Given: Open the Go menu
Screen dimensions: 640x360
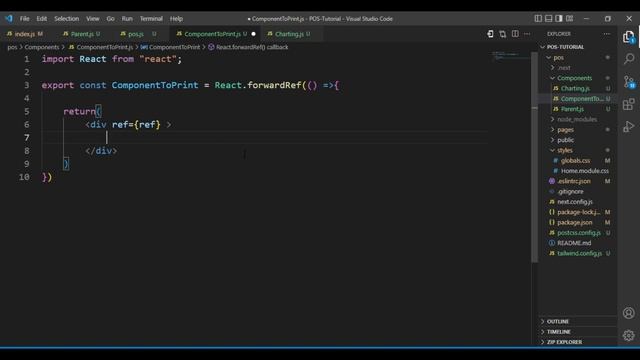Looking at the screenshot, I should (110, 19).
